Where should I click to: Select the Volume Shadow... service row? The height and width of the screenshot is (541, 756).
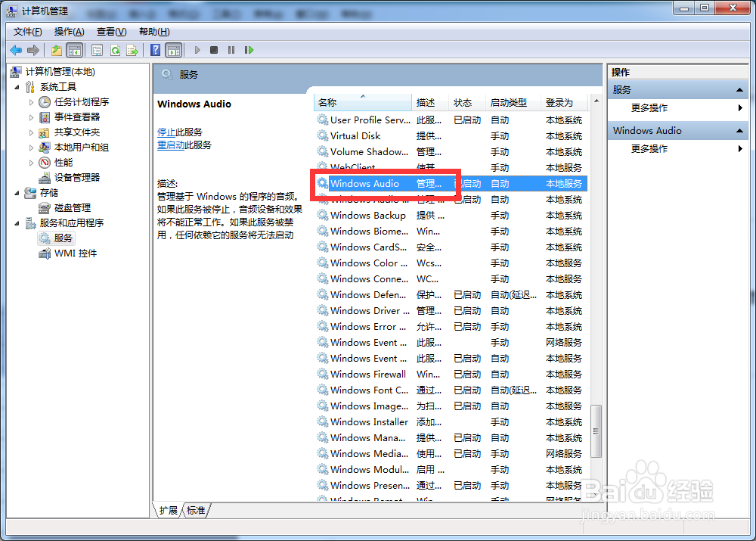[451, 151]
